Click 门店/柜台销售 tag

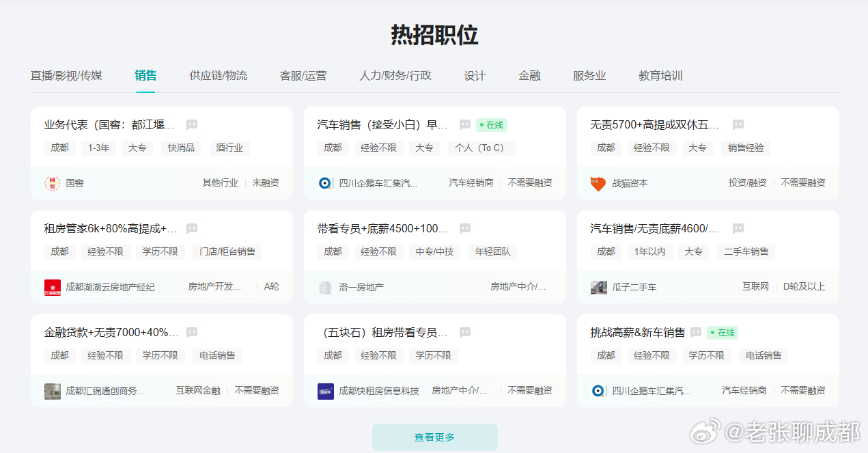pyautogui.click(x=227, y=251)
